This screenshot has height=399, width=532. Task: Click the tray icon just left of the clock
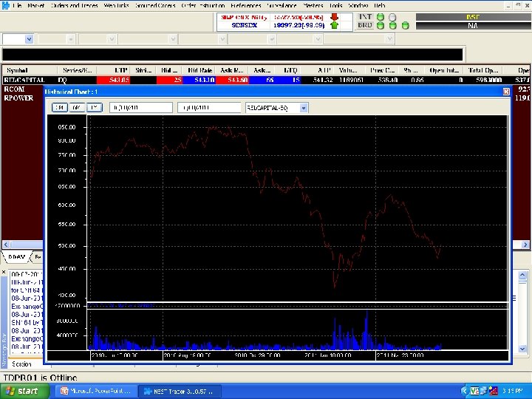click(x=493, y=391)
